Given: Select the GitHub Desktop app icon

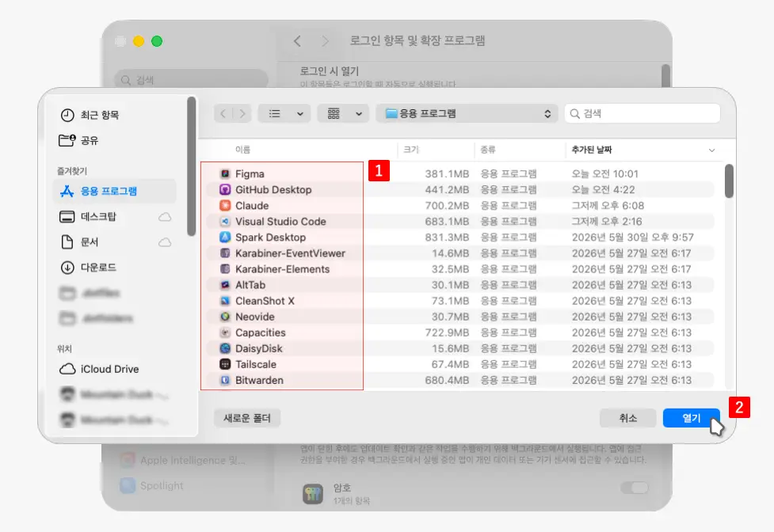Looking at the screenshot, I should click(x=225, y=189).
